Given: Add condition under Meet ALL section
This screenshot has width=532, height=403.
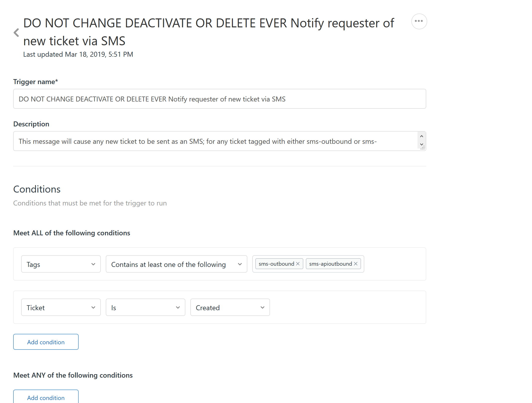Looking at the screenshot, I should click(x=46, y=342).
